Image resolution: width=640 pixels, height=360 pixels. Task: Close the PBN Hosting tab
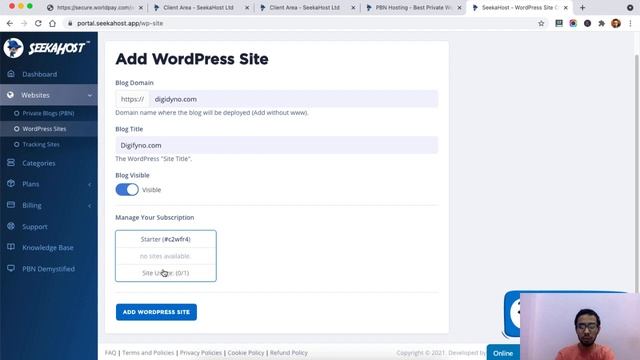coord(459,7)
